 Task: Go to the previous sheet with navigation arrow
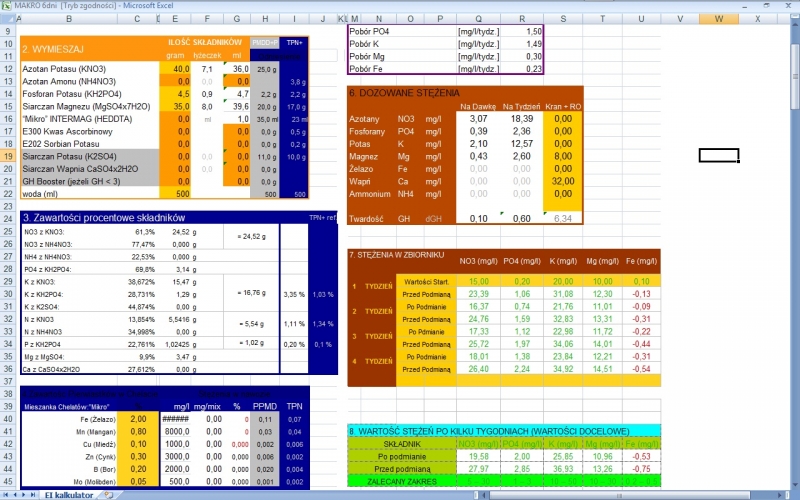(15, 495)
